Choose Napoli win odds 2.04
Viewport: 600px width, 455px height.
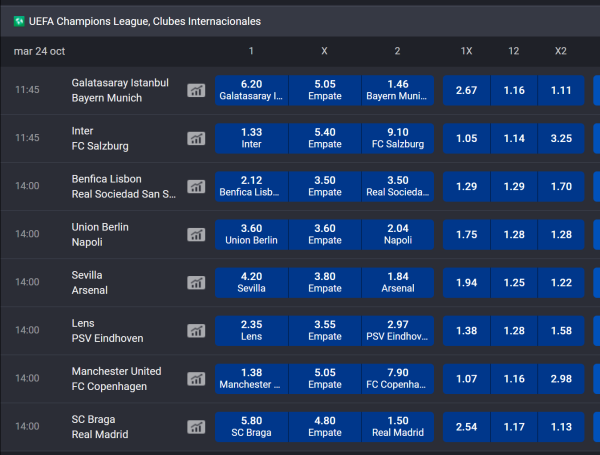(397, 234)
